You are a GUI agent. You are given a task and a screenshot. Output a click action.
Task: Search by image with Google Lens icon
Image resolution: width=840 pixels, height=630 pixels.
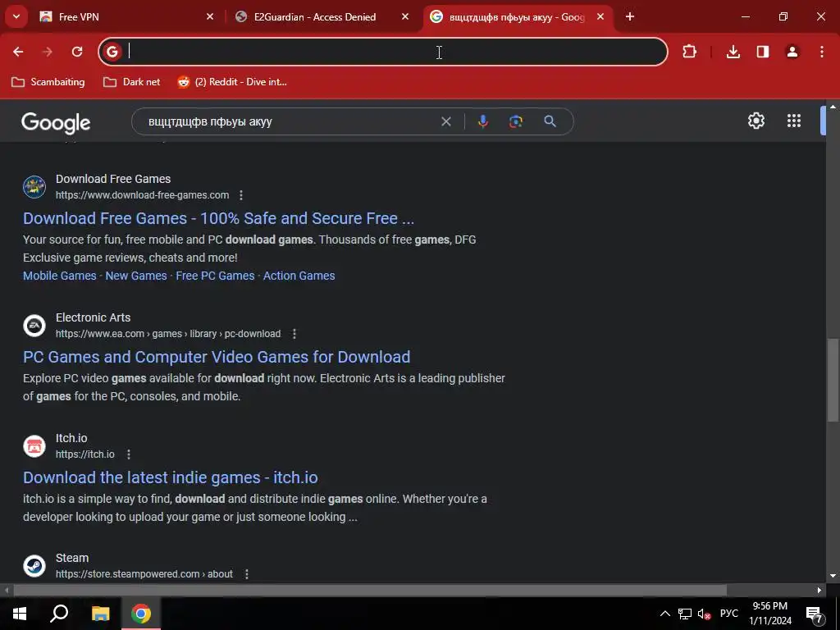pos(516,121)
